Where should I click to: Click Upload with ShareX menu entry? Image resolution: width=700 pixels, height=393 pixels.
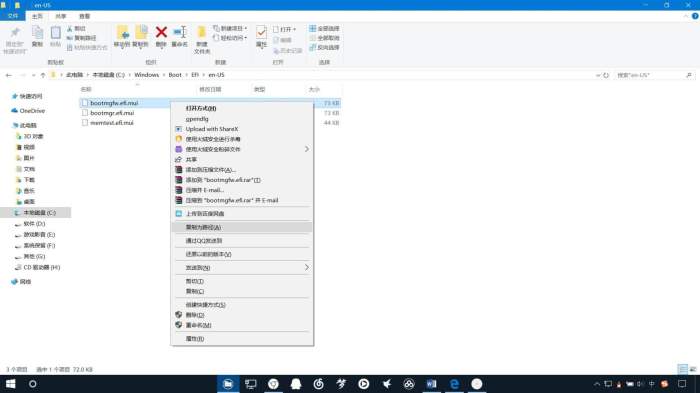coord(242,129)
